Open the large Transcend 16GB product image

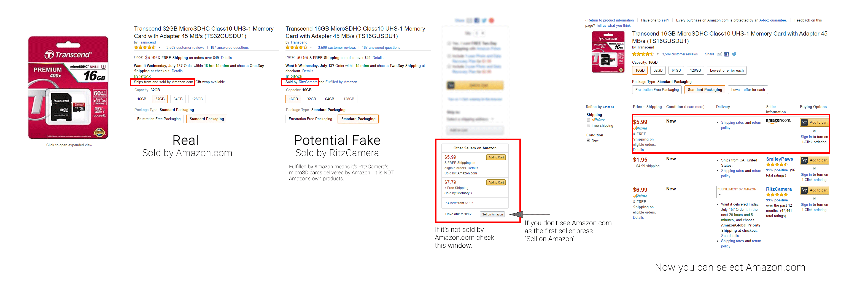click(68, 88)
